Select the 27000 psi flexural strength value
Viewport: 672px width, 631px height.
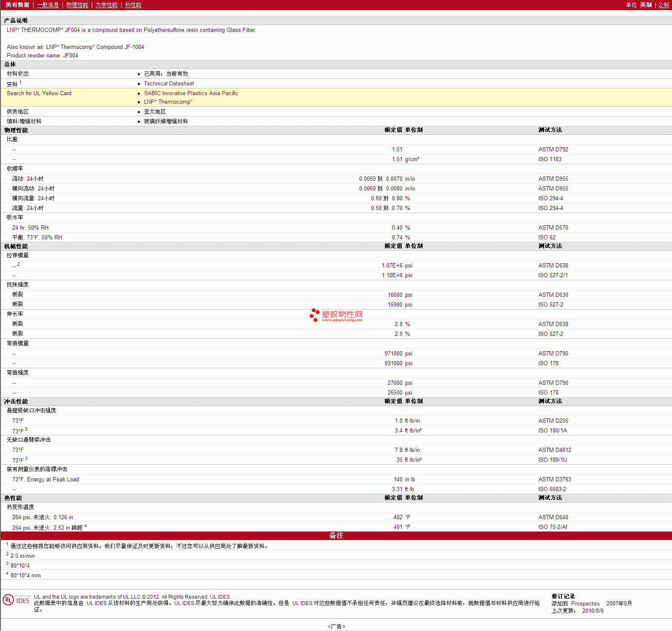point(400,383)
